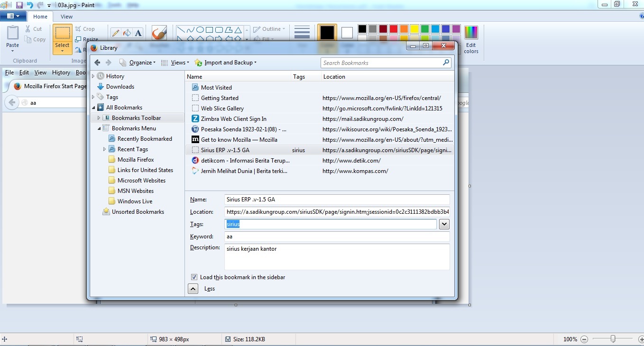Image resolution: width=644 pixels, height=346 pixels.
Task: Pick the yellow color swatch in Paint palette
Action: pyautogui.click(x=414, y=29)
